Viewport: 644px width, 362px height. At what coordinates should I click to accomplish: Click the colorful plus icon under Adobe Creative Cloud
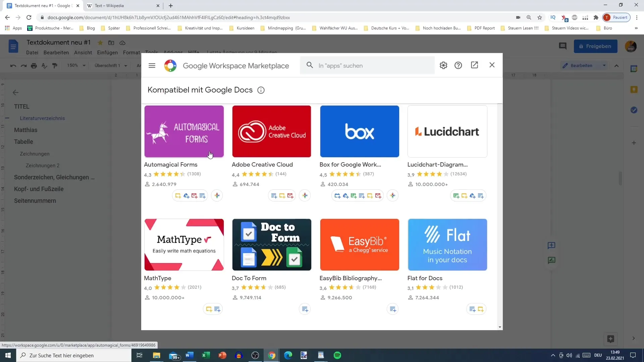305,195
